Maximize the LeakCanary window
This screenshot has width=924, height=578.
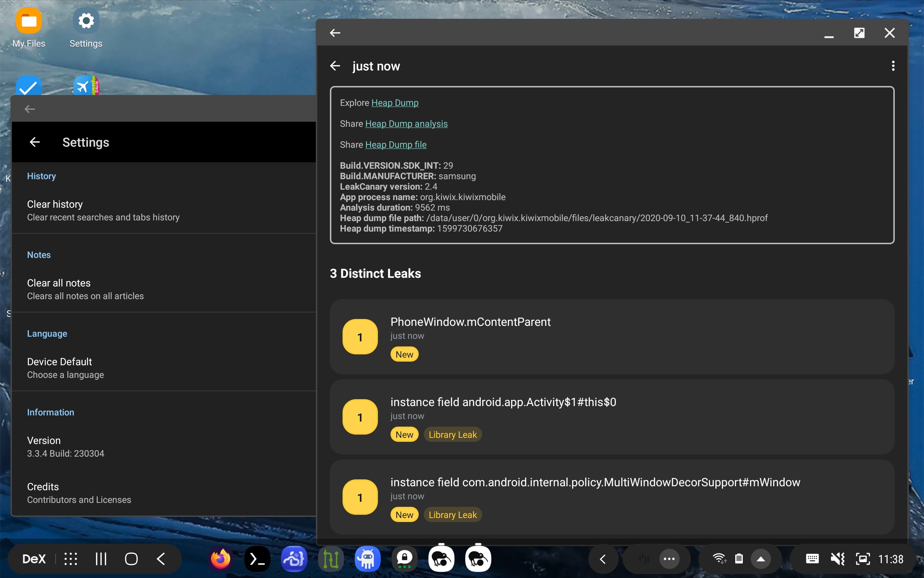pyautogui.click(x=859, y=33)
